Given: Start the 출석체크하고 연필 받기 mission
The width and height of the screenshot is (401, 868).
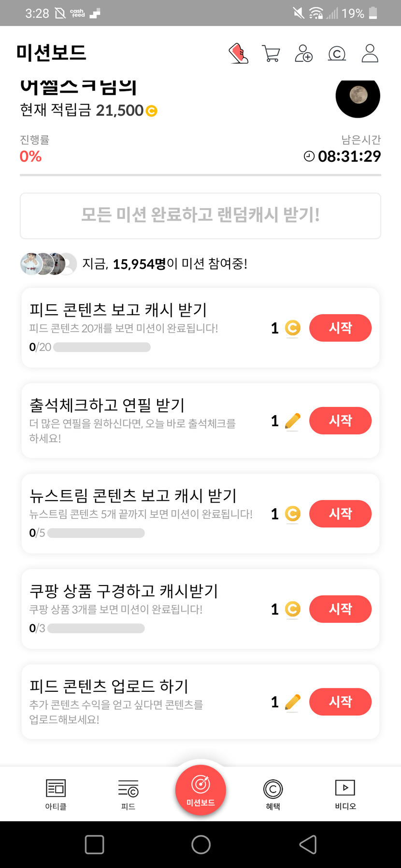Looking at the screenshot, I should [x=340, y=421].
